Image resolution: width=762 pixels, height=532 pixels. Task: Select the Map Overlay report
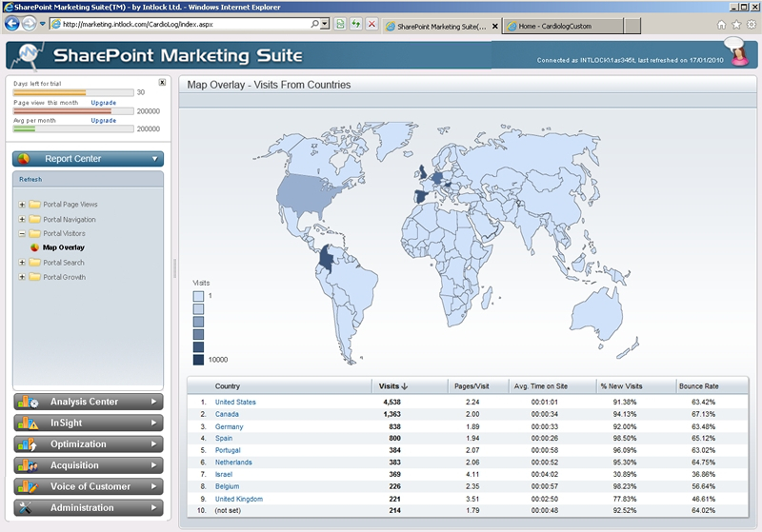pos(64,247)
